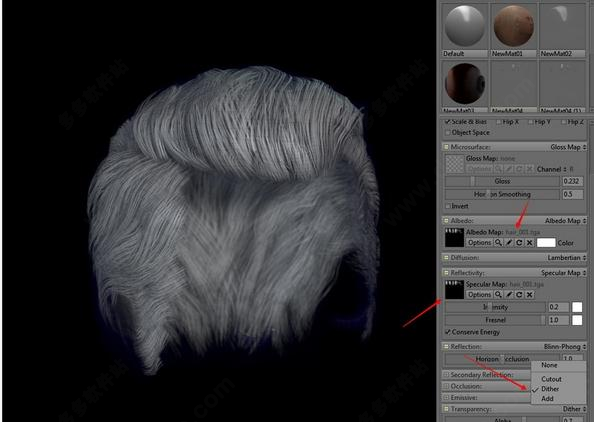Click the disabled Gloss Map edit icon
Screen dimensions: 594x422
coord(509,169)
